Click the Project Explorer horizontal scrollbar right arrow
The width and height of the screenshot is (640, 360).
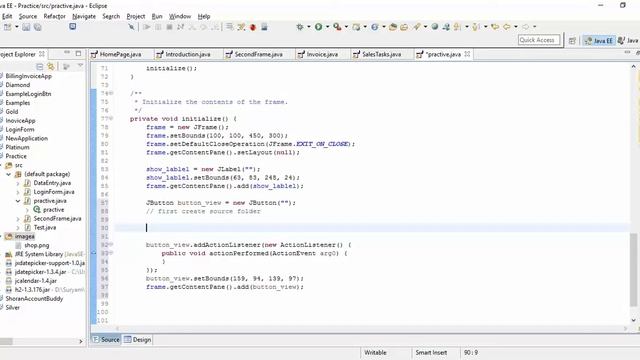[80, 341]
